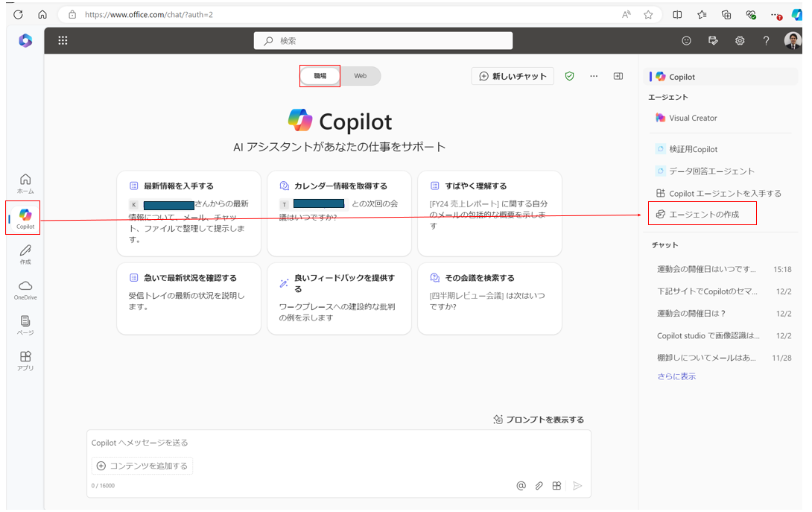The height and width of the screenshot is (512, 812).
Task: Open データ回答エージェント agent
Action: [705, 171]
